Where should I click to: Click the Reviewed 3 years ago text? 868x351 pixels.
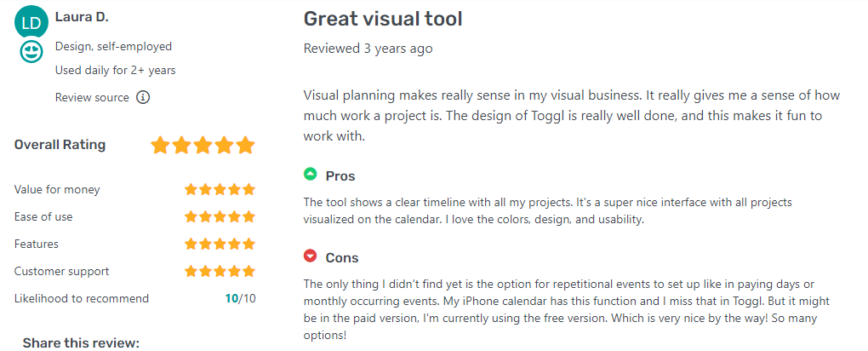[368, 49]
